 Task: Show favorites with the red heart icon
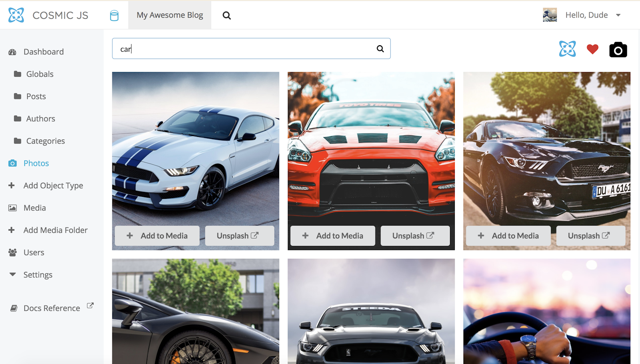[x=592, y=49]
